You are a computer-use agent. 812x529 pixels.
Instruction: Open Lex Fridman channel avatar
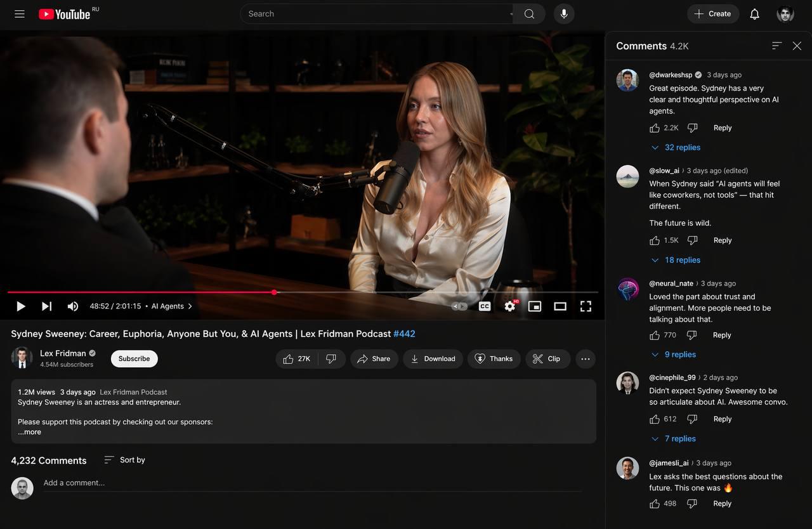pyautogui.click(x=22, y=358)
